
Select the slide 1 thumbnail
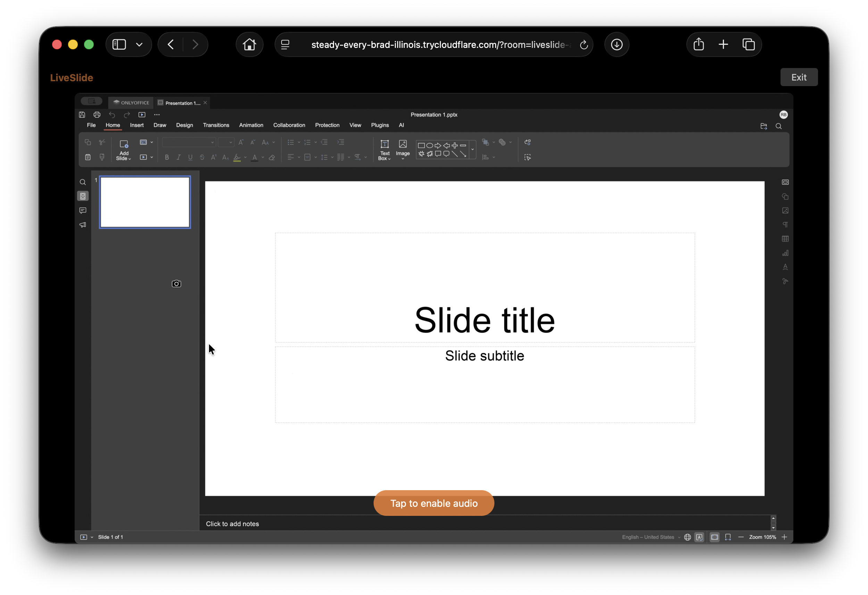tap(145, 202)
